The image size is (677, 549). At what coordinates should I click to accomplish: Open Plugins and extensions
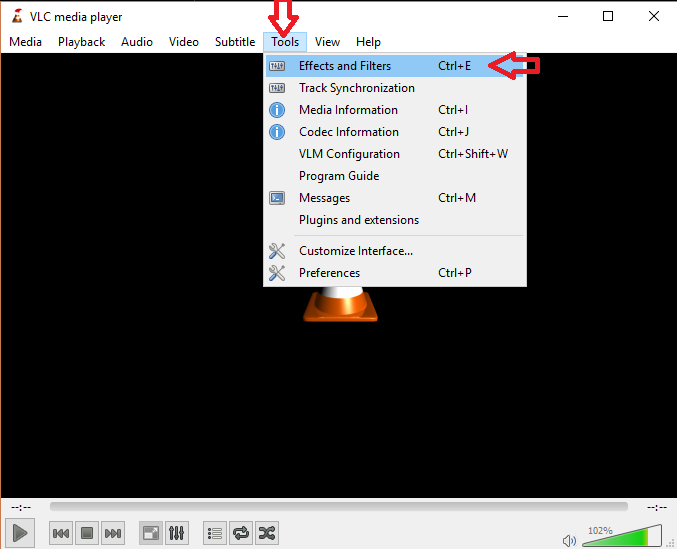[x=395, y=220]
